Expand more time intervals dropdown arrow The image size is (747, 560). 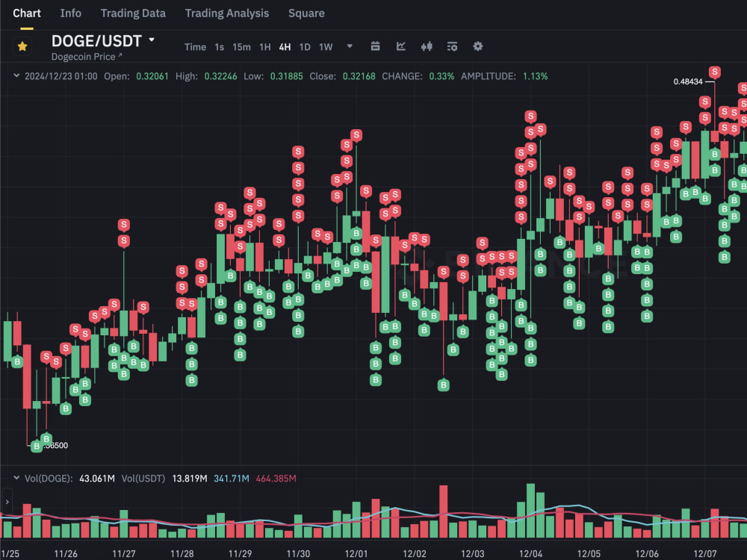point(350,46)
